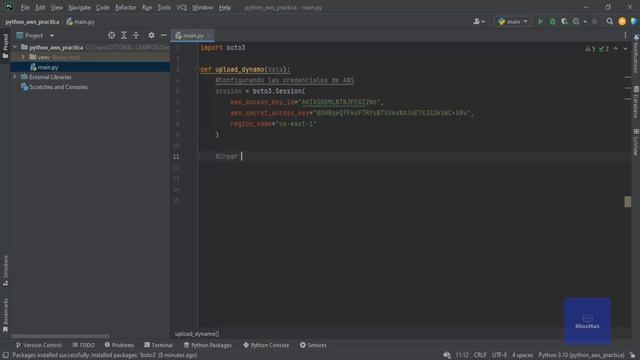The height and width of the screenshot is (360, 640).
Task: Open the profiler run icon
Action: click(x=576, y=21)
